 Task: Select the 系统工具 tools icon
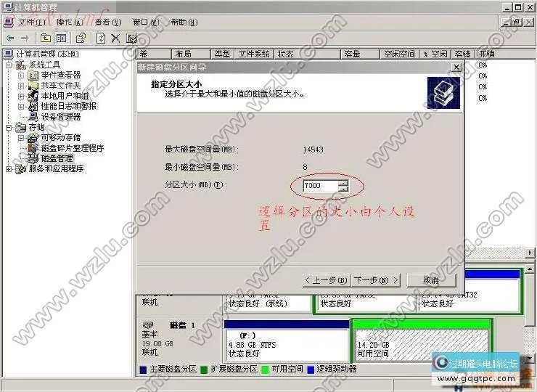(x=21, y=65)
